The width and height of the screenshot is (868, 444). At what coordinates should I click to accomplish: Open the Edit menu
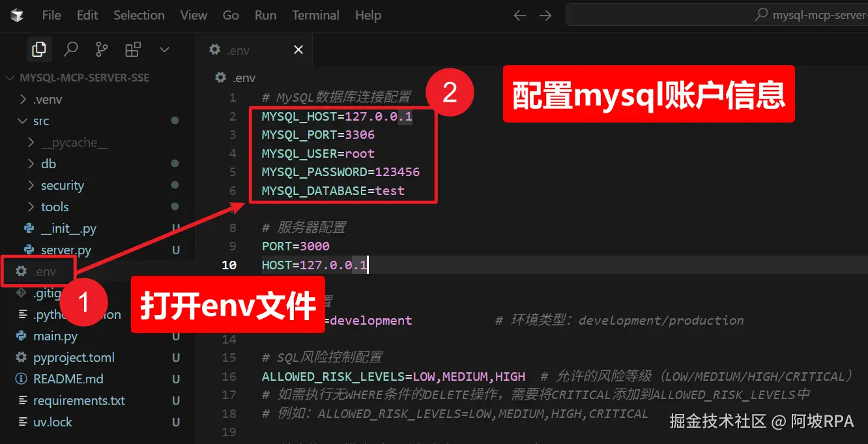[x=87, y=15]
